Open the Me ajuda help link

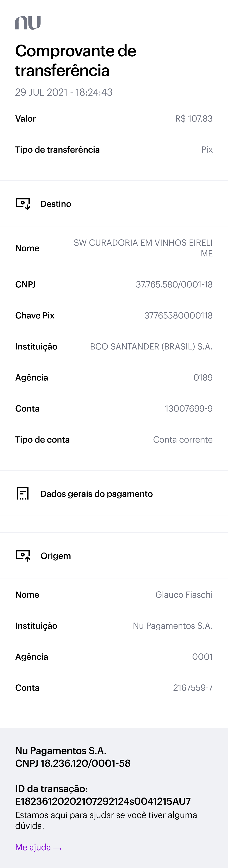coord(38,847)
